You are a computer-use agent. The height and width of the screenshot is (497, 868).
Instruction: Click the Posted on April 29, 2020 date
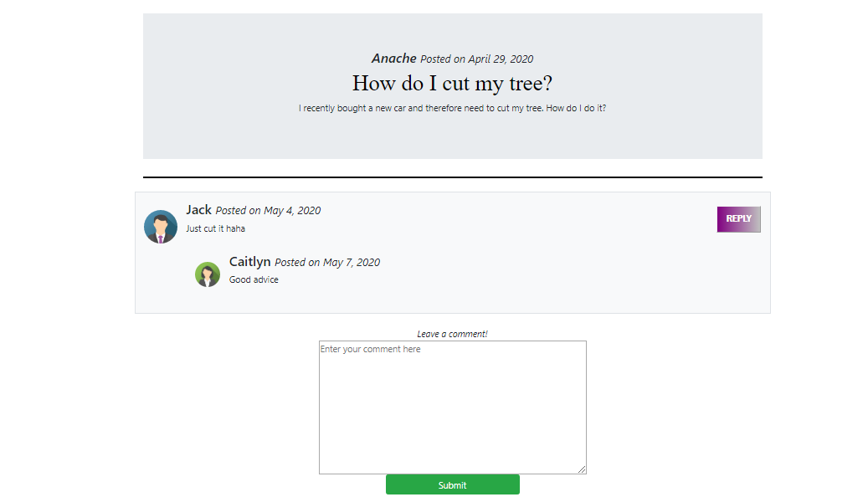click(x=476, y=59)
